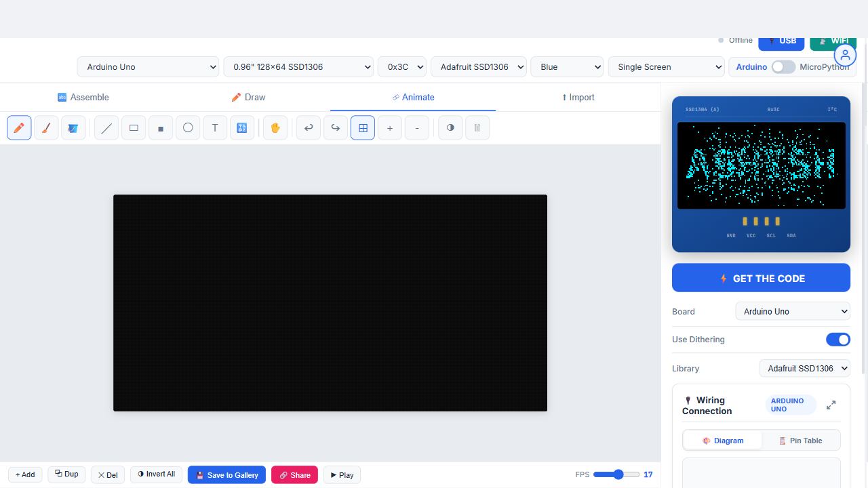Redo the last action
The image size is (868, 488).
pos(336,127)
